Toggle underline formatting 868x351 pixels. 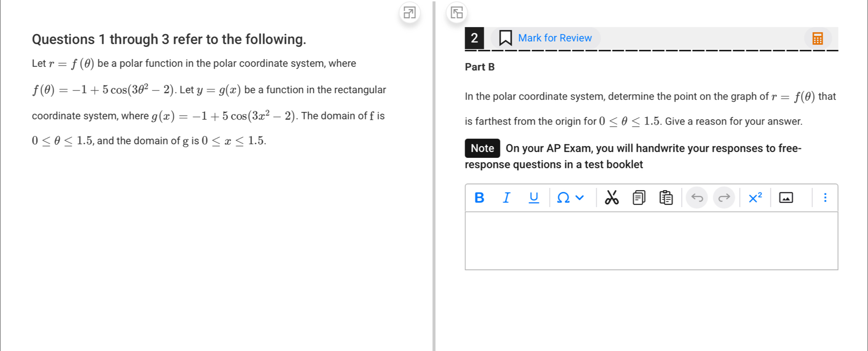[534, 198]
